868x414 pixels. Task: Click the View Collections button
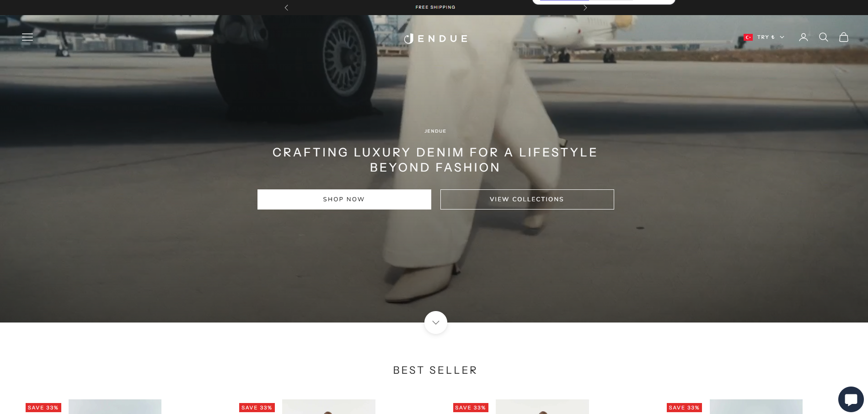pos(527,199)
